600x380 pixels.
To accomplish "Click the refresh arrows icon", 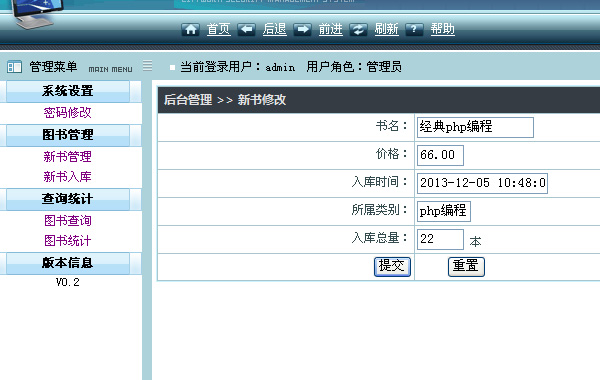I will click(x=358, y=29).
